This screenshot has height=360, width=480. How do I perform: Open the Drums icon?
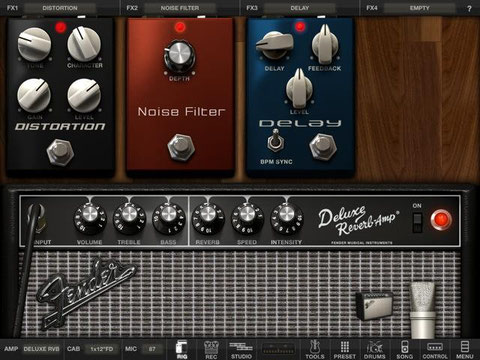[375, 349]
